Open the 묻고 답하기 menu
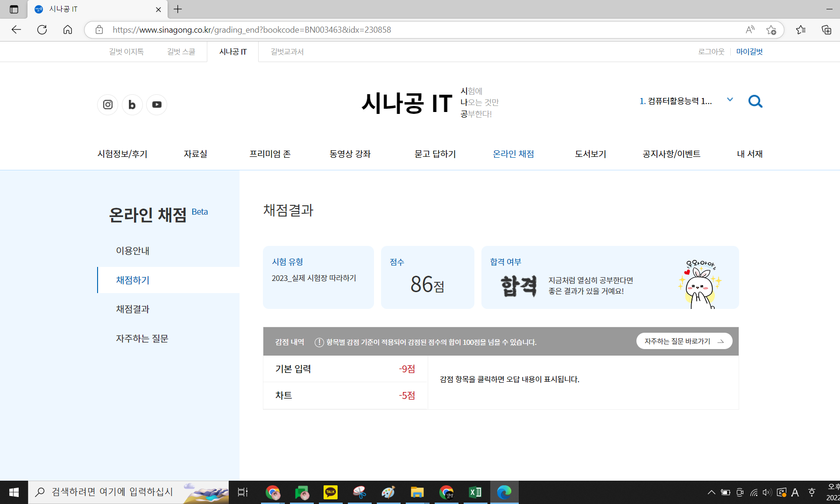 [x=435, y=154]
